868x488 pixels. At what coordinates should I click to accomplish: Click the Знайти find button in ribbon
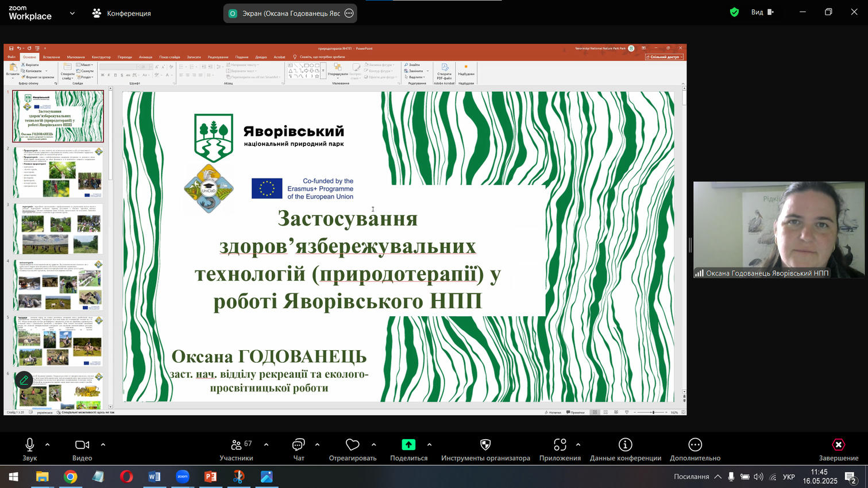[x=412, y=65]
